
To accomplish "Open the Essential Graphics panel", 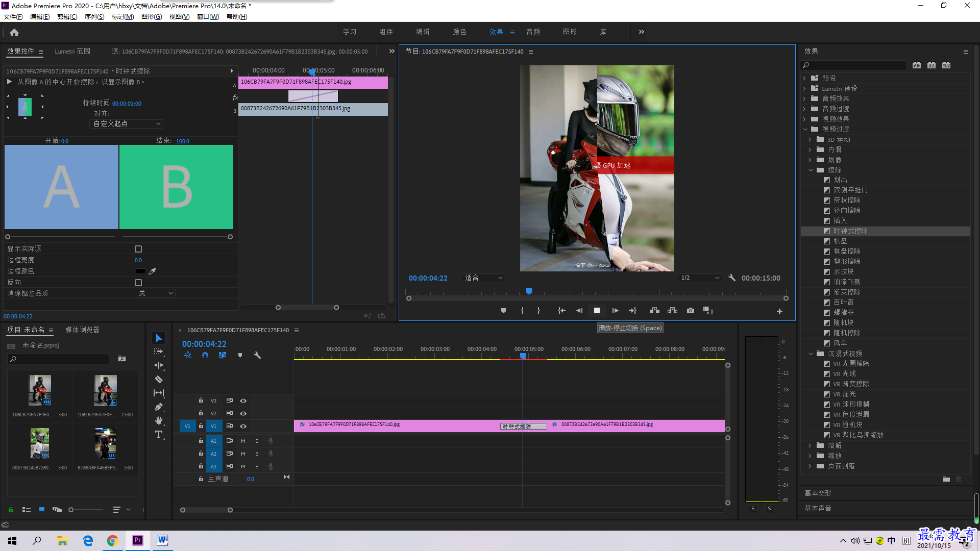I will (x=818, y=493).
